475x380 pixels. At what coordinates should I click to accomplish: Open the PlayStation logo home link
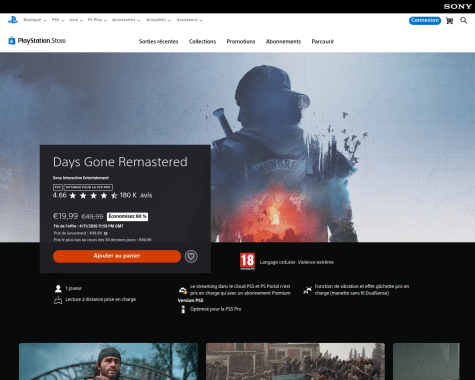click(13, 20)
